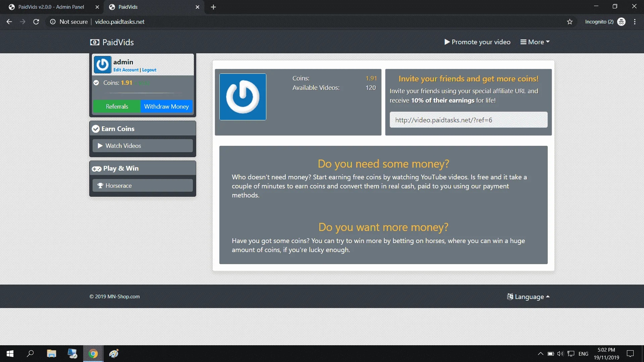Click the Coins value 1.91 on the dashboard
Viewport: 644px width, 362px height.
click(x=371, y=78)
